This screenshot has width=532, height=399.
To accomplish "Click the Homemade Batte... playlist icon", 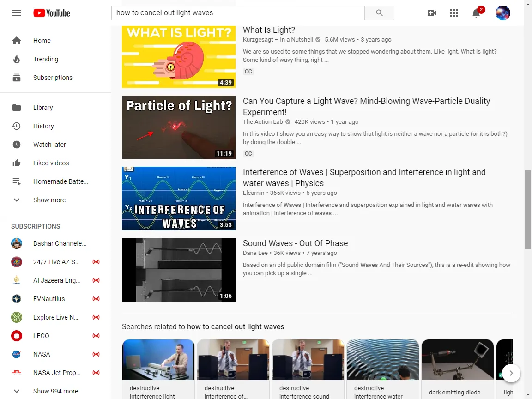I will click(x=17, y=181).
